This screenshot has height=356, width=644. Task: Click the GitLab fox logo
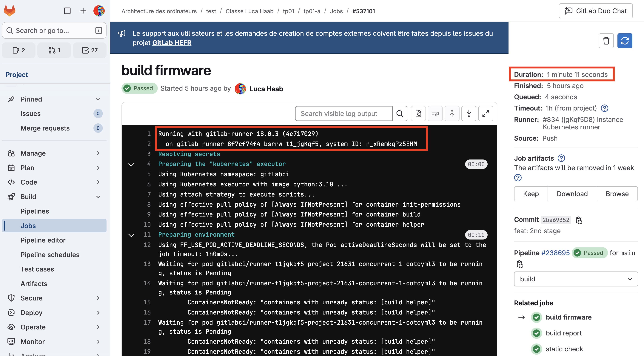point(10,11)
